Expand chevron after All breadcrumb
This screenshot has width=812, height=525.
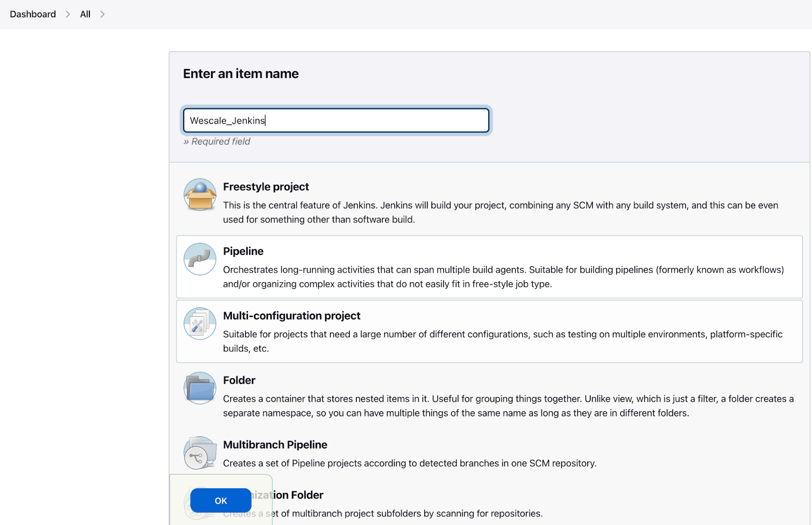(x=103, y=14)
